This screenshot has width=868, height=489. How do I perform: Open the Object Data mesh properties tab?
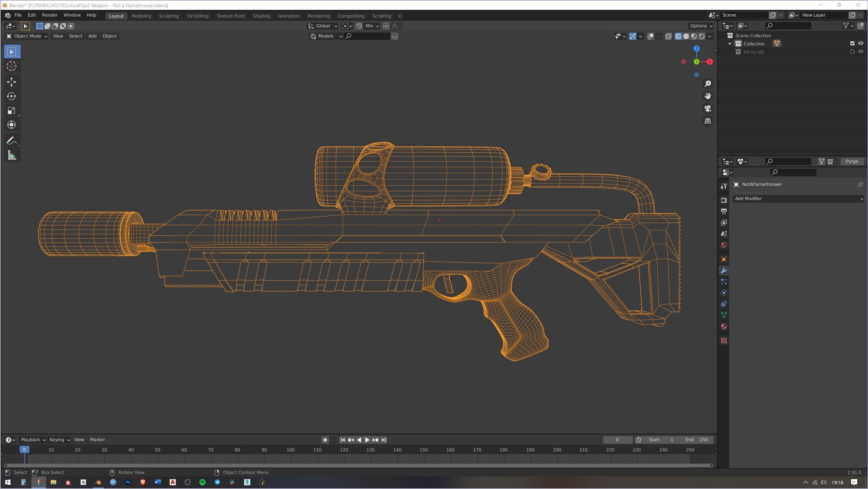tap(724, 315)
